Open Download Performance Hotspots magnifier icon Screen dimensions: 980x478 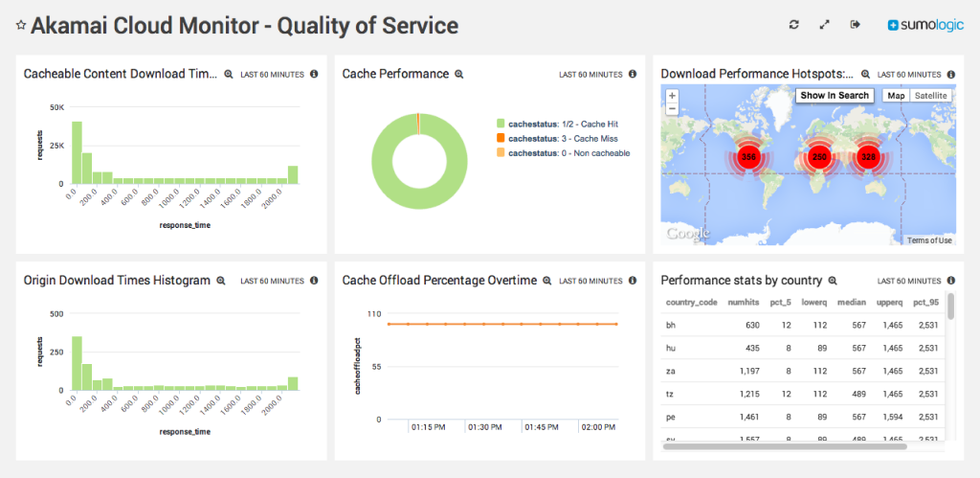point(865,74)
